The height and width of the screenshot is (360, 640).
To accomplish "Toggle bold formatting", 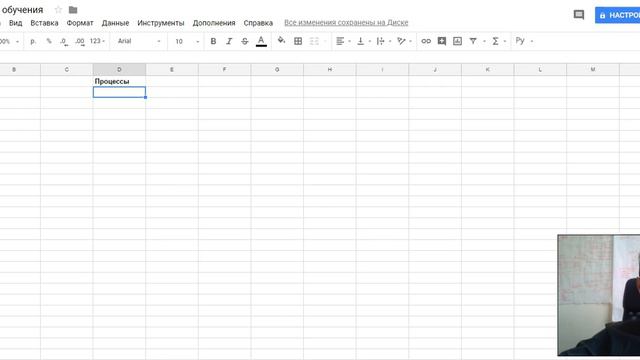I will pyautogui.click(x=213, y=41).
